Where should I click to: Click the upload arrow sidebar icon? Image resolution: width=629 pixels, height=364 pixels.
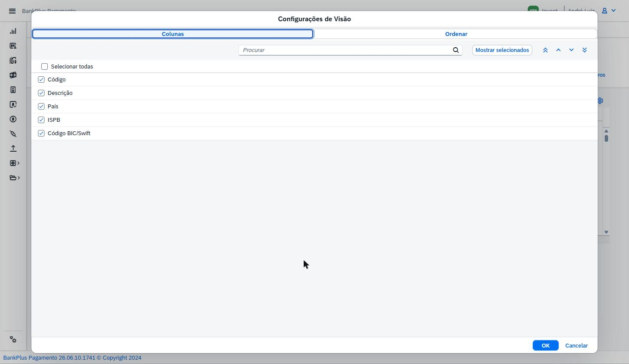click(x=13, y=148)
